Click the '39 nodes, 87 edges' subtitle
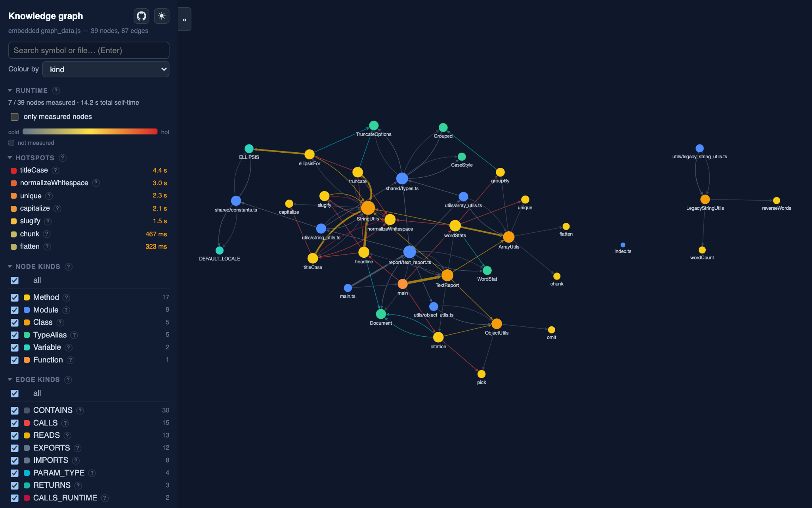Screen dimensions: 812x508 (x=119, y=31)
